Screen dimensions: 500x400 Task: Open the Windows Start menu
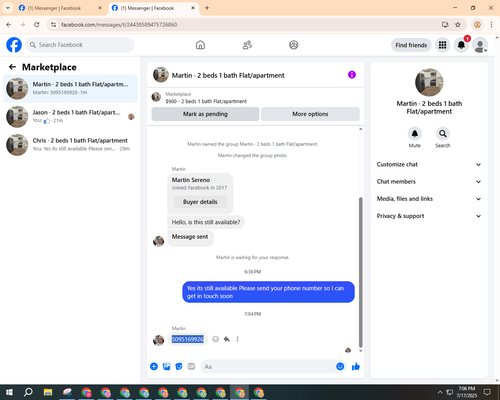pos(9,392)
